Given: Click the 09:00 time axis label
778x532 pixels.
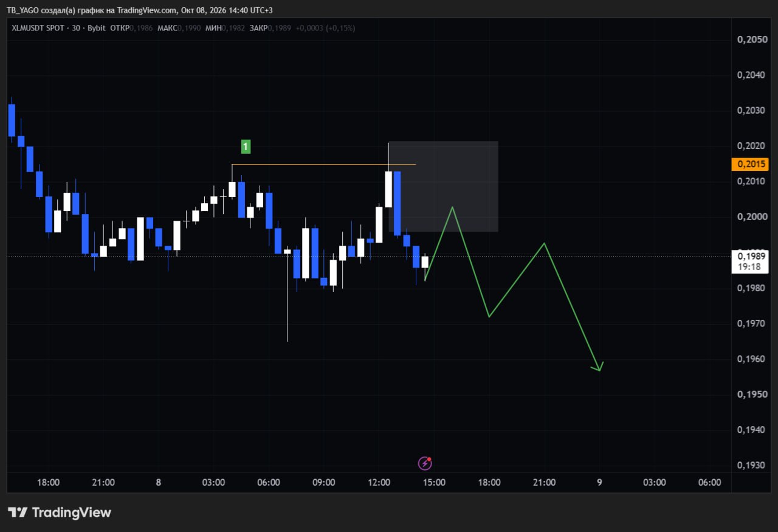Looking at the screenshot, I should click(323, 482).
